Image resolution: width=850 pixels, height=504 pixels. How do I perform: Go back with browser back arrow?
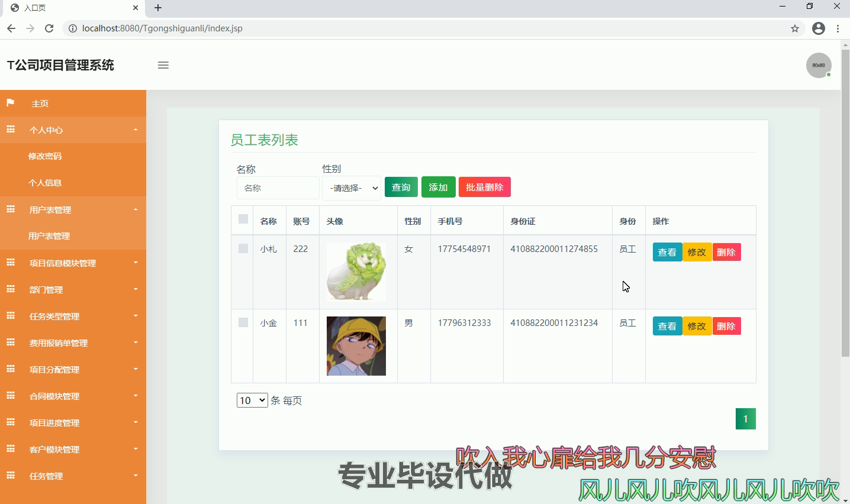click(11, 28)
